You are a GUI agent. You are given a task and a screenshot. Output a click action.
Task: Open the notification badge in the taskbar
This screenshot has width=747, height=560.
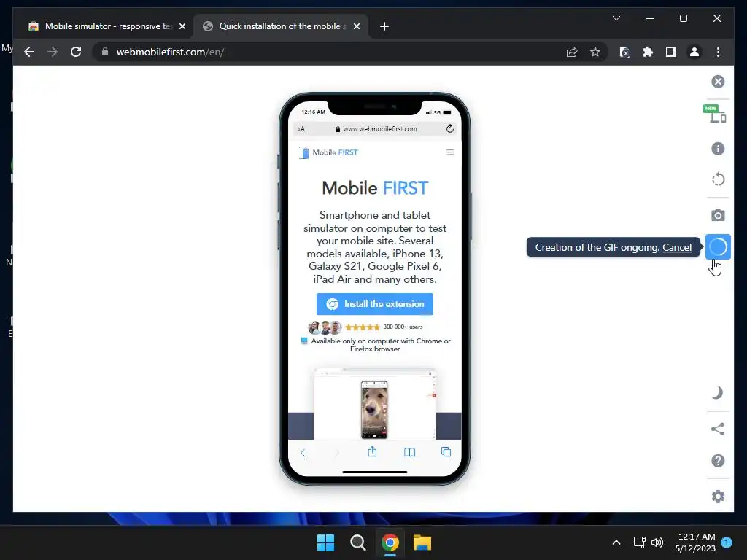click(x=727, y=542)
